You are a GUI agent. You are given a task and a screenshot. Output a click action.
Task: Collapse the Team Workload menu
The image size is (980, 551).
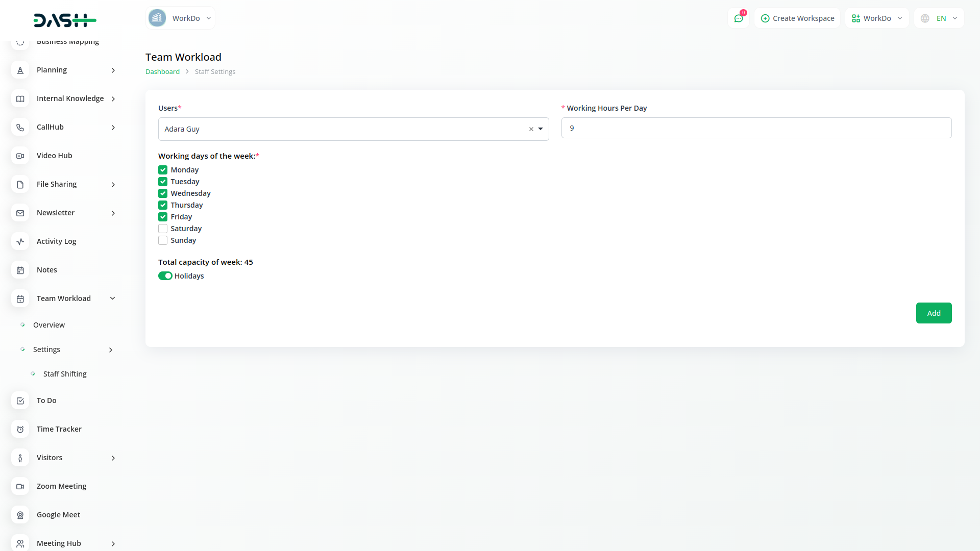pos(113,298)
